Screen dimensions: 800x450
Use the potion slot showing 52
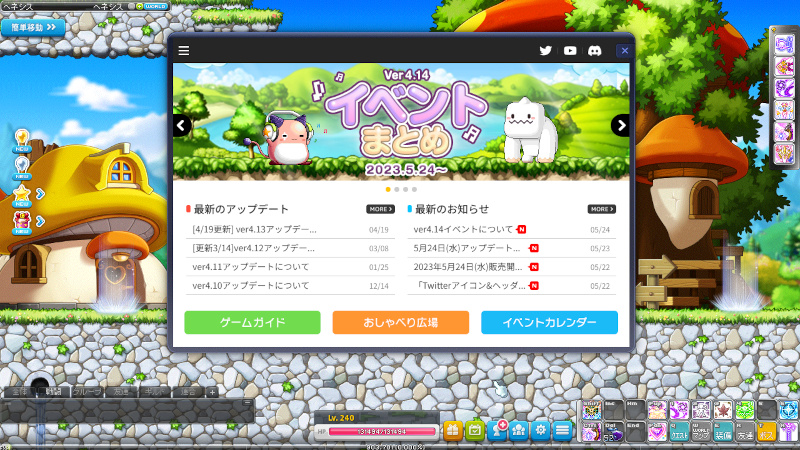(613, 432)
